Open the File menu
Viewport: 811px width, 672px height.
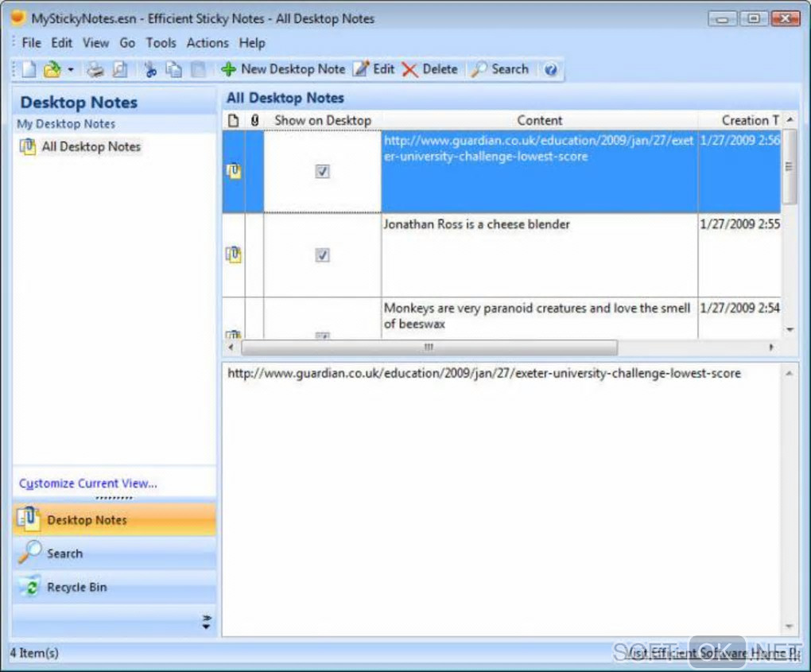(x=31, y=43)
